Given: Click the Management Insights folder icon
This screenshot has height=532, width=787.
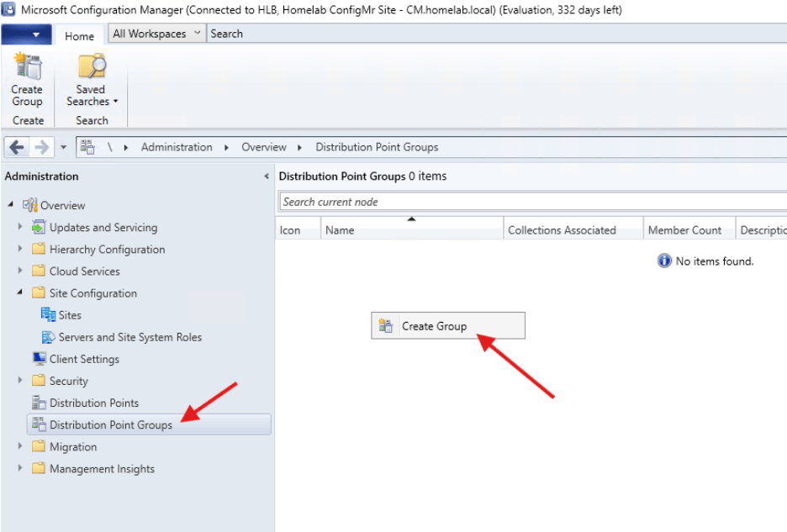Looking at the screenshot, I should coord(38,469).
